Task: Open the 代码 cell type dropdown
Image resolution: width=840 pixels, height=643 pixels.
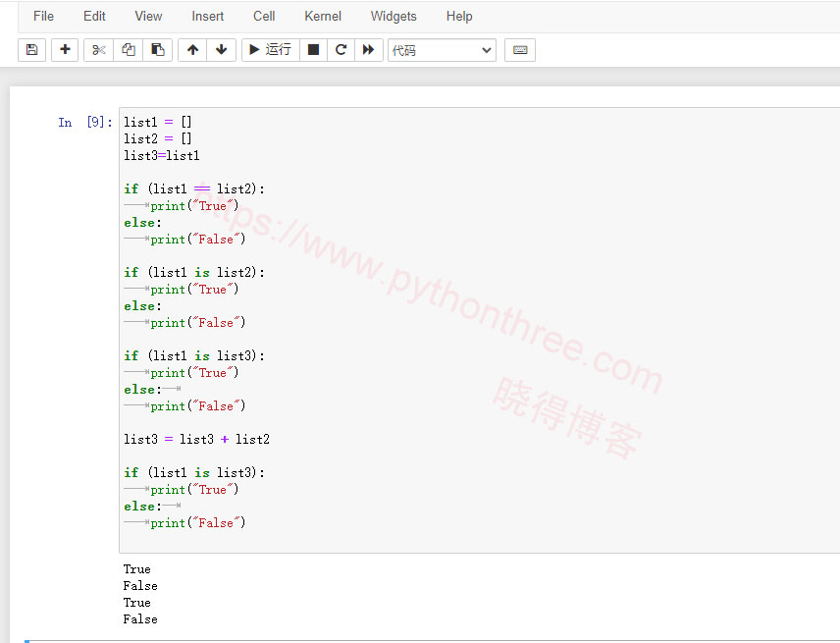Action: coord(442,50)
